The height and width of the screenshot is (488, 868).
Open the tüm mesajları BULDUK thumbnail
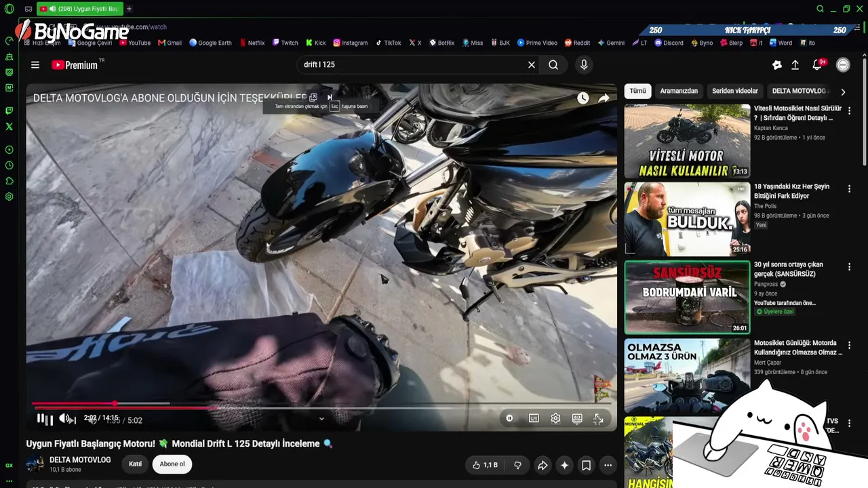(687, 219)
